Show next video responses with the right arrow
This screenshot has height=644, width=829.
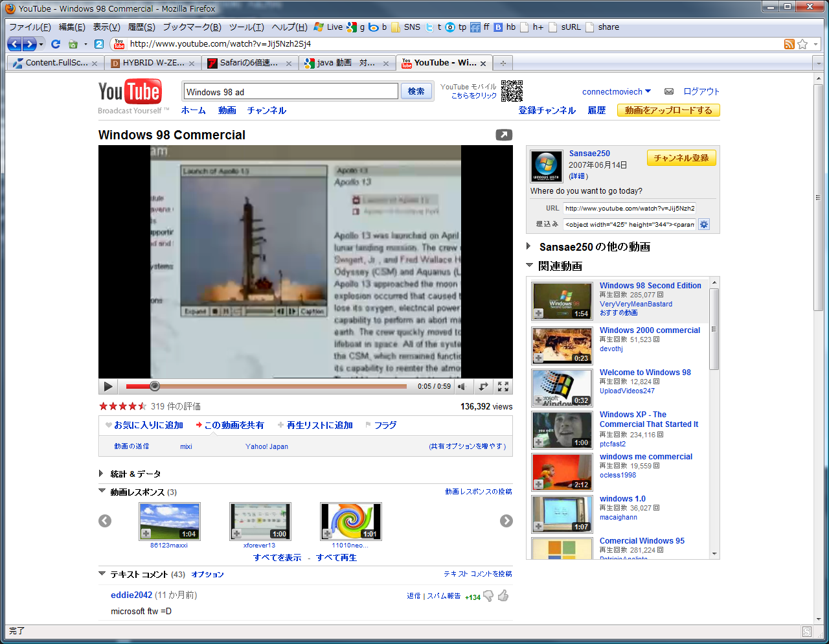(x=506, y=521)
